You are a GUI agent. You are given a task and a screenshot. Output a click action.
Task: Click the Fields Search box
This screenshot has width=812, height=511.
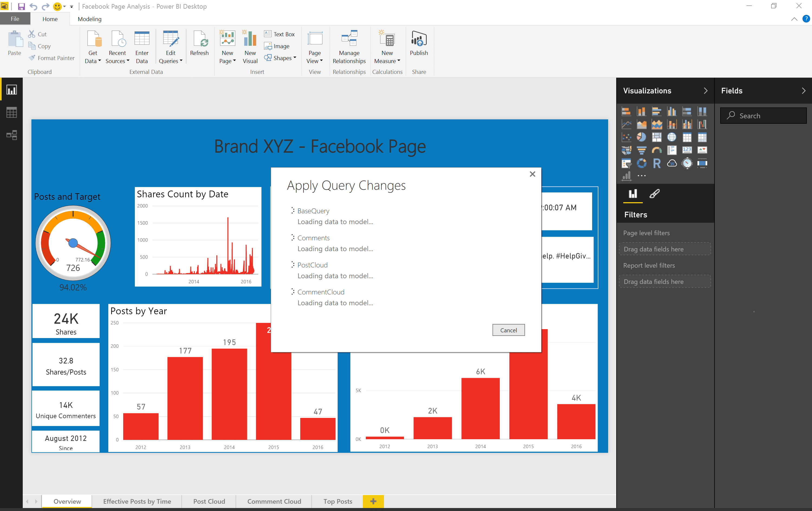[x=764, y=116]
